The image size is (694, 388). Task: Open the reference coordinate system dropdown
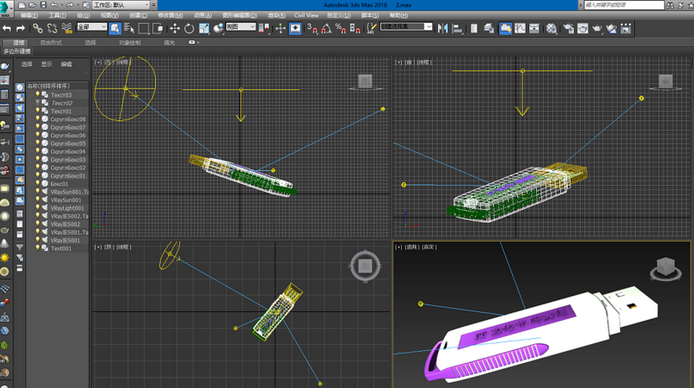click(x=241, y=27)
